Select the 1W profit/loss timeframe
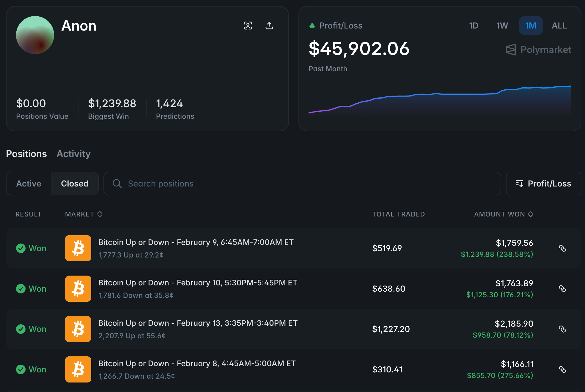The width and height of the screenshot is (585, 392). point(502,26)
